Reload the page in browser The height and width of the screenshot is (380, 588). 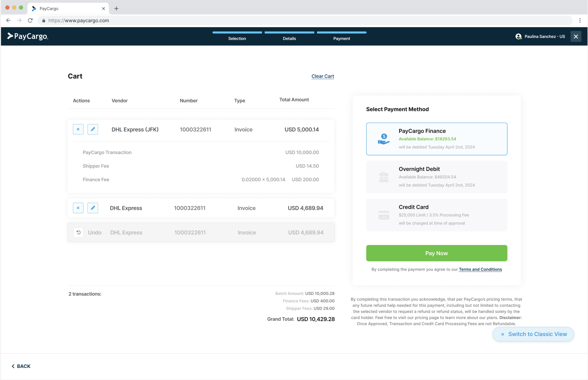tap(30, 21)
